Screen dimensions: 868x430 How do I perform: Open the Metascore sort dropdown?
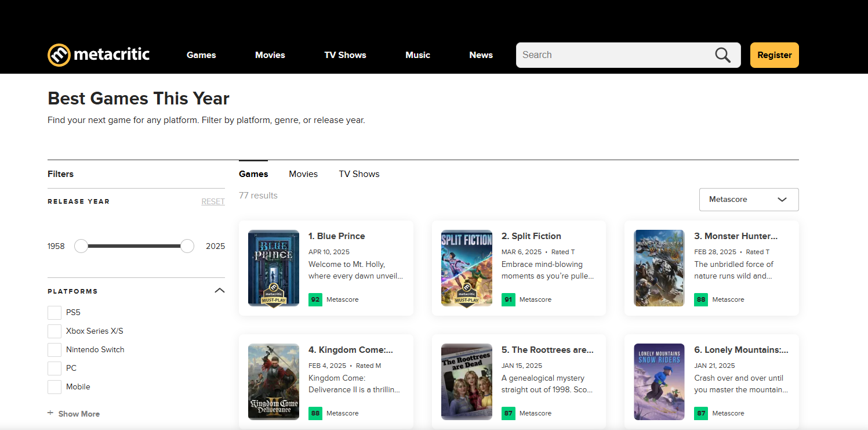749,200
